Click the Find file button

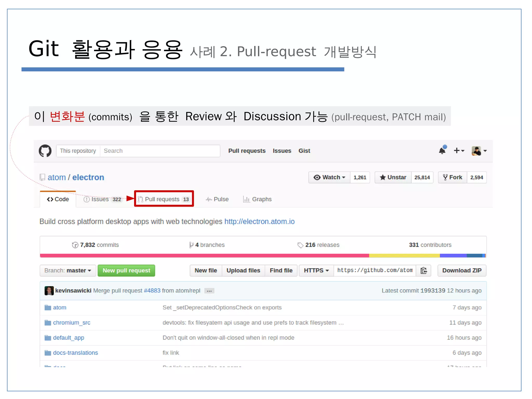281,271
